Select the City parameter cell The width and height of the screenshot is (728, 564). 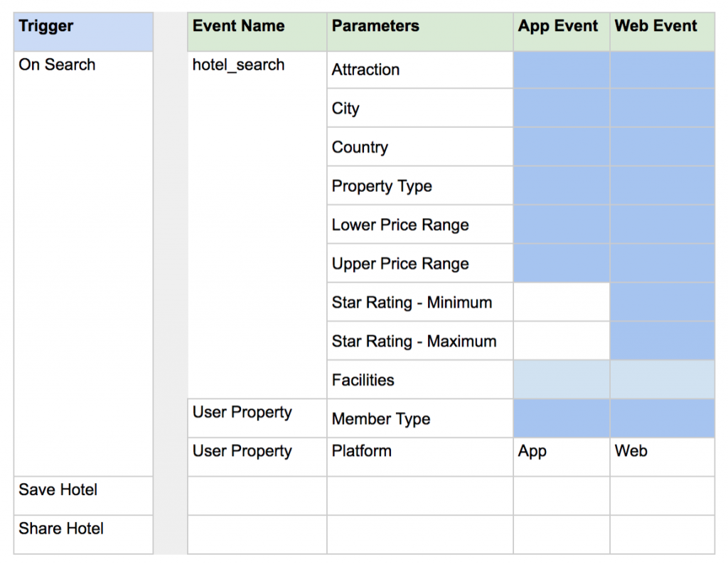419,109
